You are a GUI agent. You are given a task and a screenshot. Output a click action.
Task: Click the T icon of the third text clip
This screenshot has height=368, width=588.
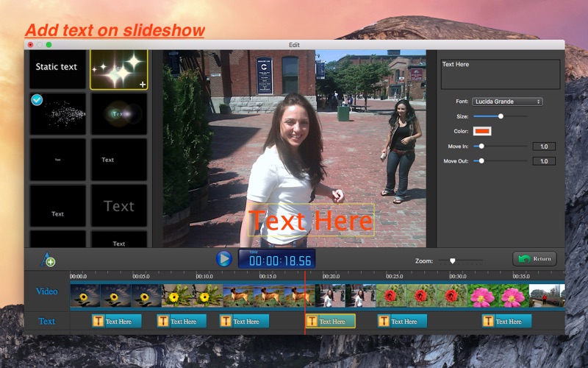226,321
